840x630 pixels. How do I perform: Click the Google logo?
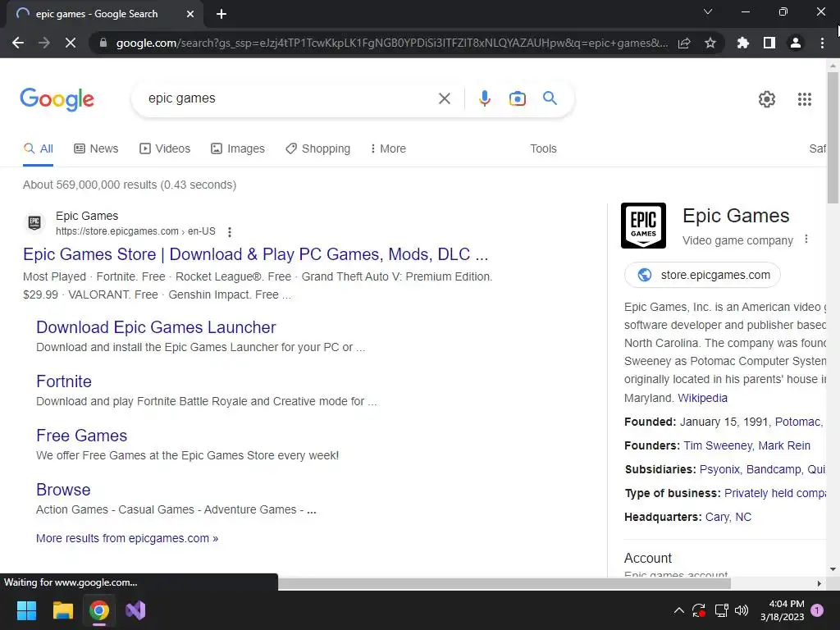pos(57,99)
